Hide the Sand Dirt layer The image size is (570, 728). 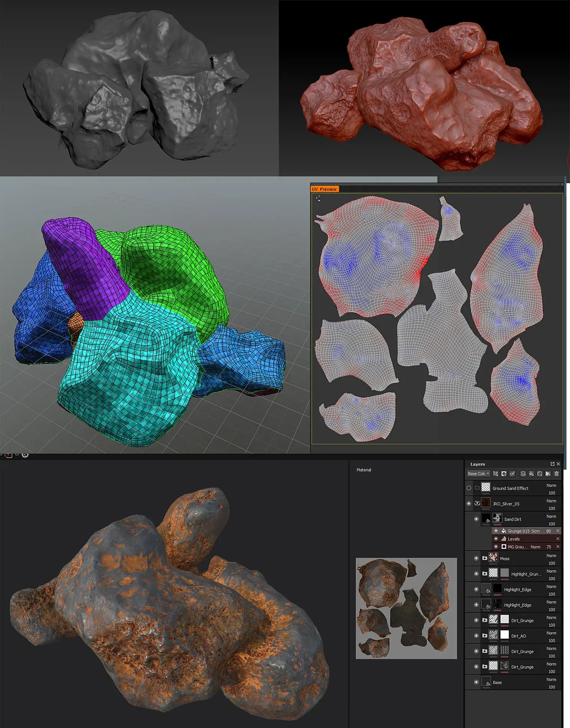(x=476, y=519)
